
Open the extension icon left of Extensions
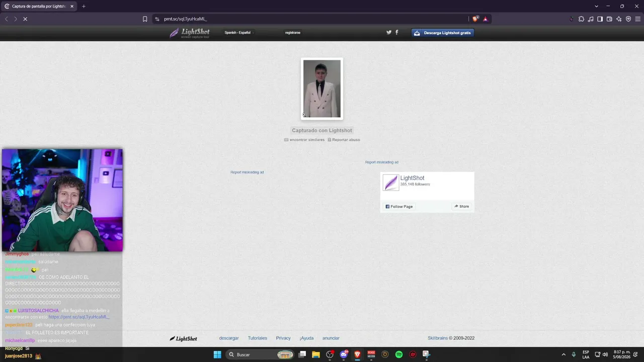[x=572, y=19]
